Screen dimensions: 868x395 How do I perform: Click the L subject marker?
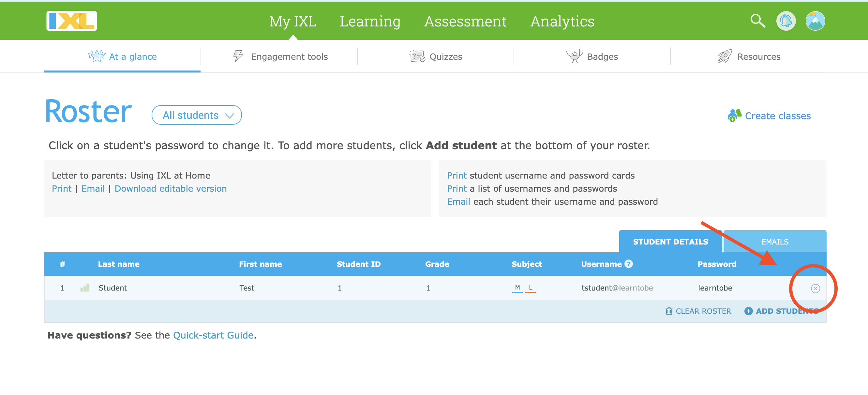point(531,288)
